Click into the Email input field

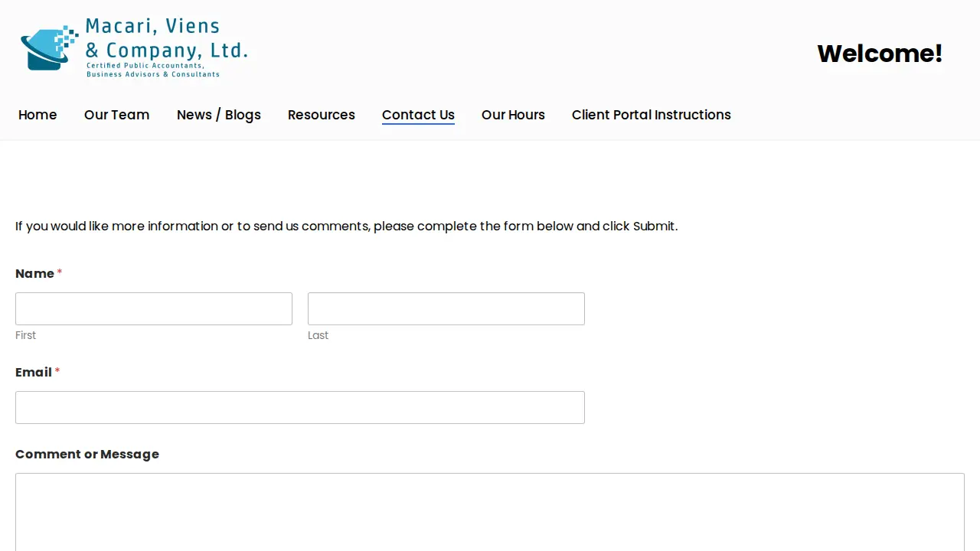(300, 407)
